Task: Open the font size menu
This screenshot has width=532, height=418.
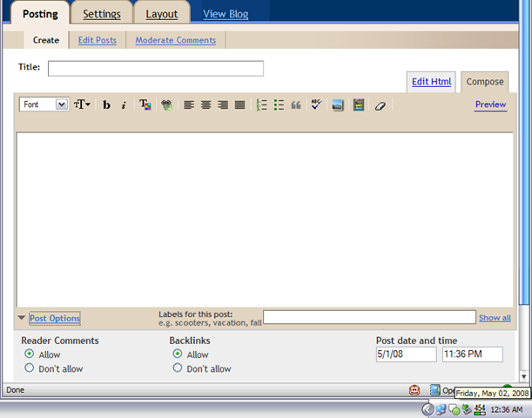Action: (82, 104)
